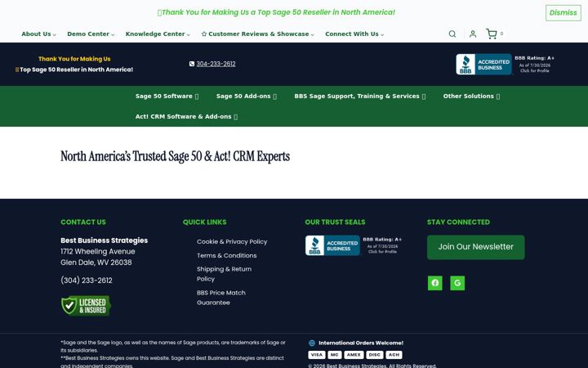The height and width of the screenshot is (368, 588).
Task: Open Shipping & Return Policy link
Action: click(225, 274)
